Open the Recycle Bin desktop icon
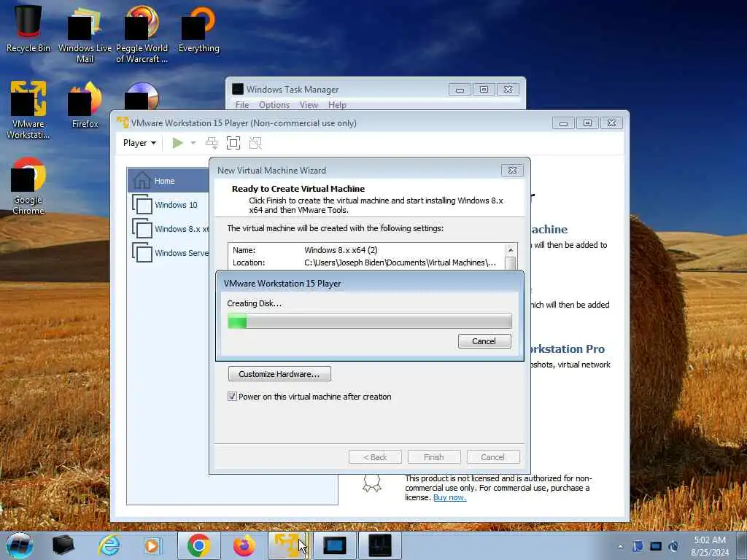Screen dimensions: 747x560 (28, 28)
